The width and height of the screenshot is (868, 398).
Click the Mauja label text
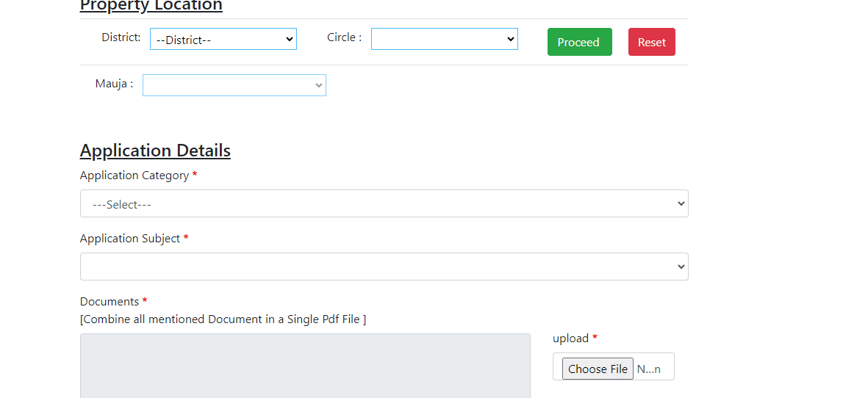(x=114, y=84)
